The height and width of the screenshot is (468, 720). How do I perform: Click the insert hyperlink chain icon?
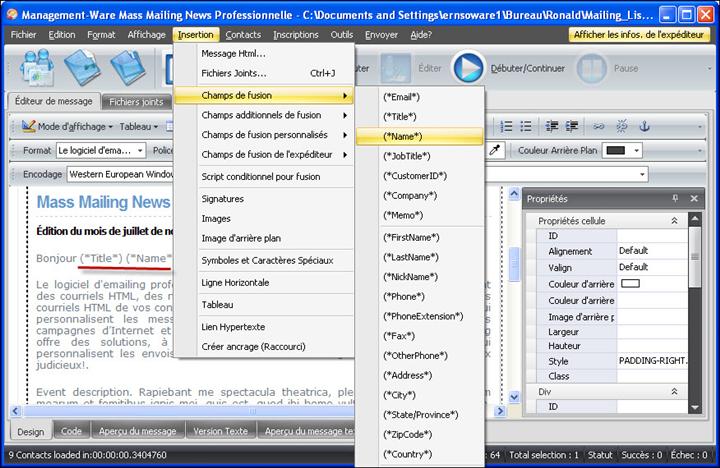point(598,126)
